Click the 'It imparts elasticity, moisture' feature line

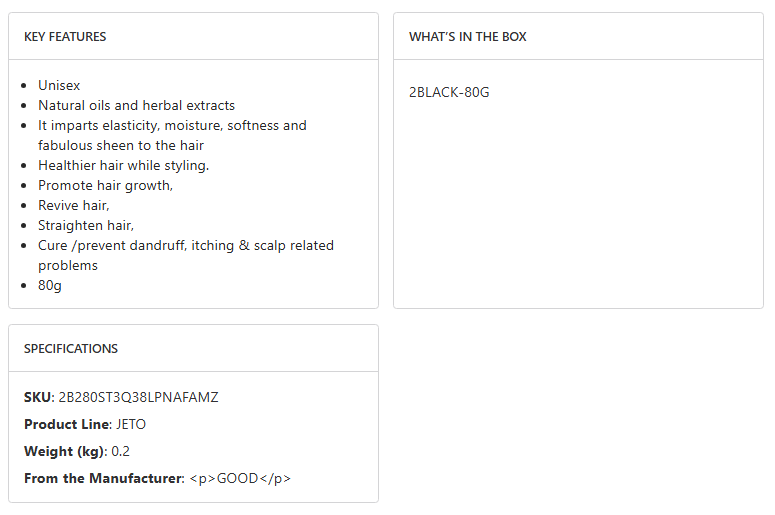(x=172, y=126)
